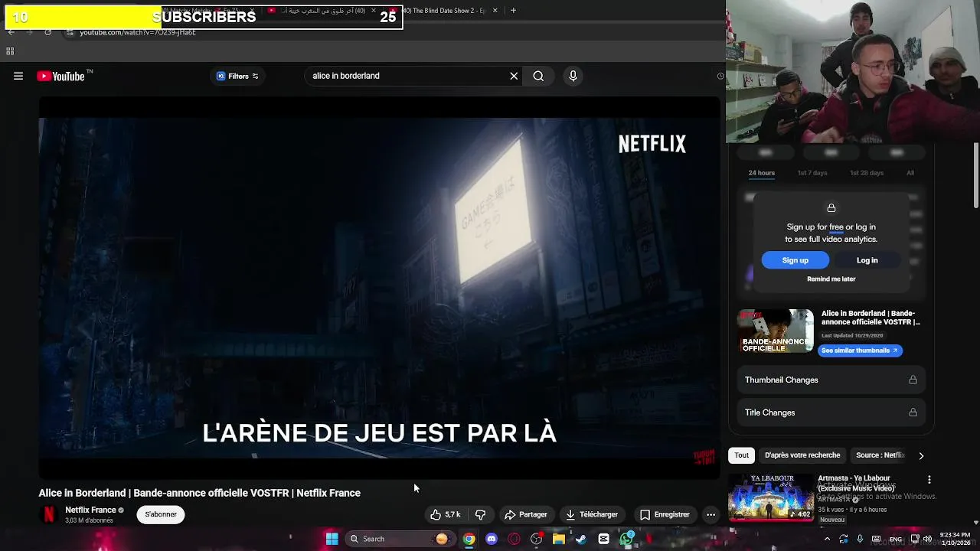This screenshot has height=551, width=980.
Task: Clear the search box with the X
Action: (514, 76)
